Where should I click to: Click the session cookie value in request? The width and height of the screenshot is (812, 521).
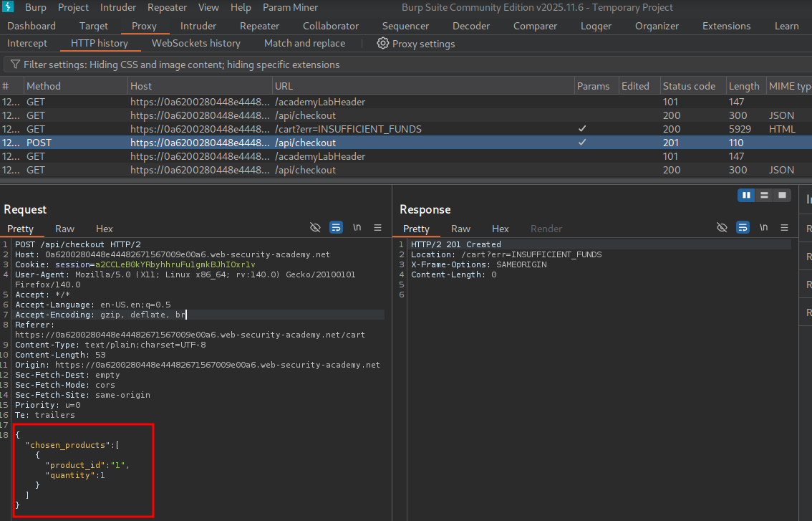click(x=175, y=264)
